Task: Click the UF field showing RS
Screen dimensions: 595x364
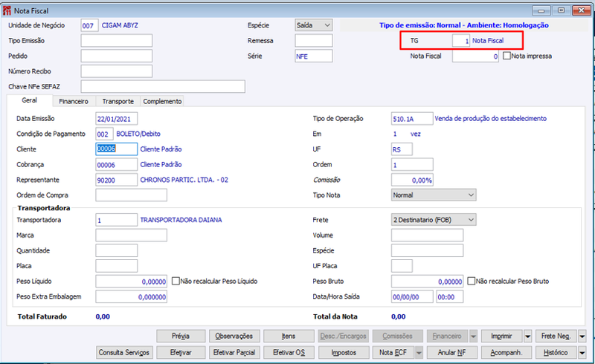Action: point(402,149)
